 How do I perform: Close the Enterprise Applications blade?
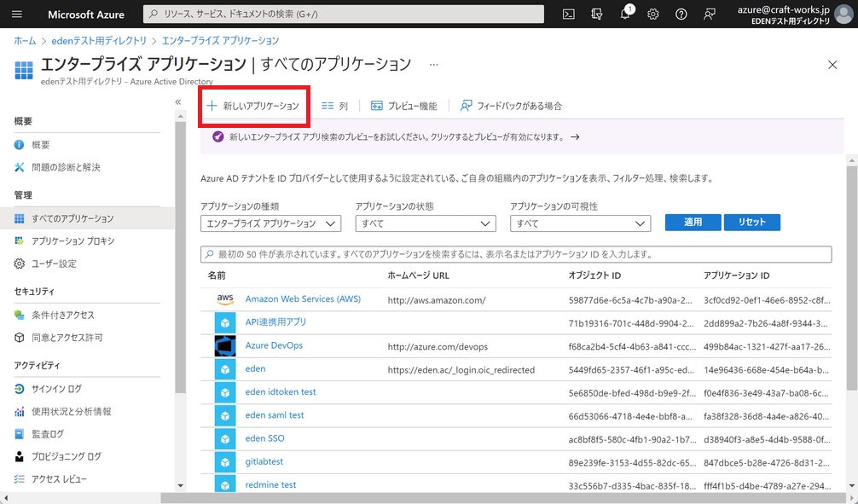[832, 65]
